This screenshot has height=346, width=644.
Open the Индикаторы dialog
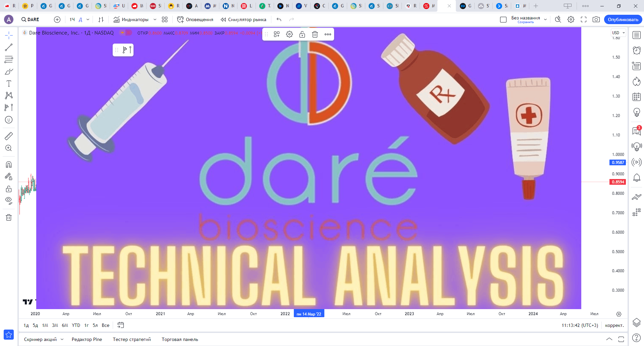click(x=131, y=19)
